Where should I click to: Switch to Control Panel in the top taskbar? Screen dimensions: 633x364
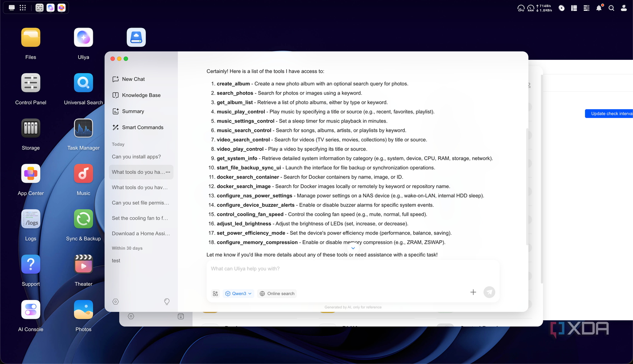40,8
